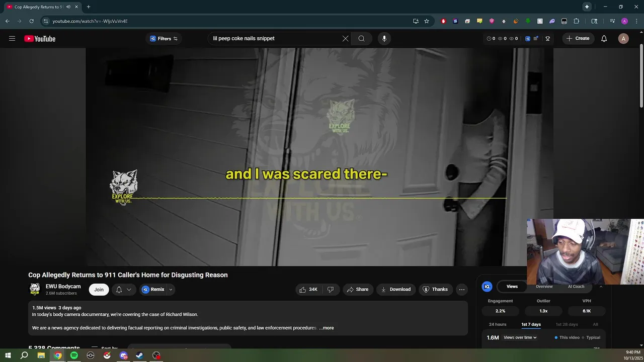Start voice search with the microphone
The width and height of the screenshot is (644, 362).
(x=384, y=39)
